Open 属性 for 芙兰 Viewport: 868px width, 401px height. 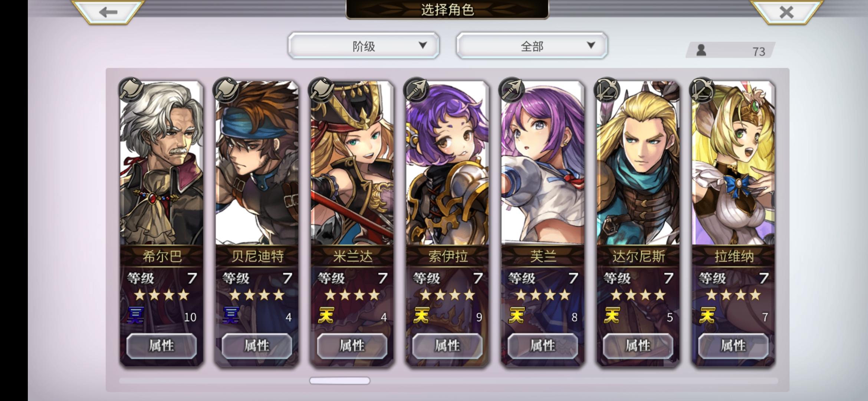543,346
